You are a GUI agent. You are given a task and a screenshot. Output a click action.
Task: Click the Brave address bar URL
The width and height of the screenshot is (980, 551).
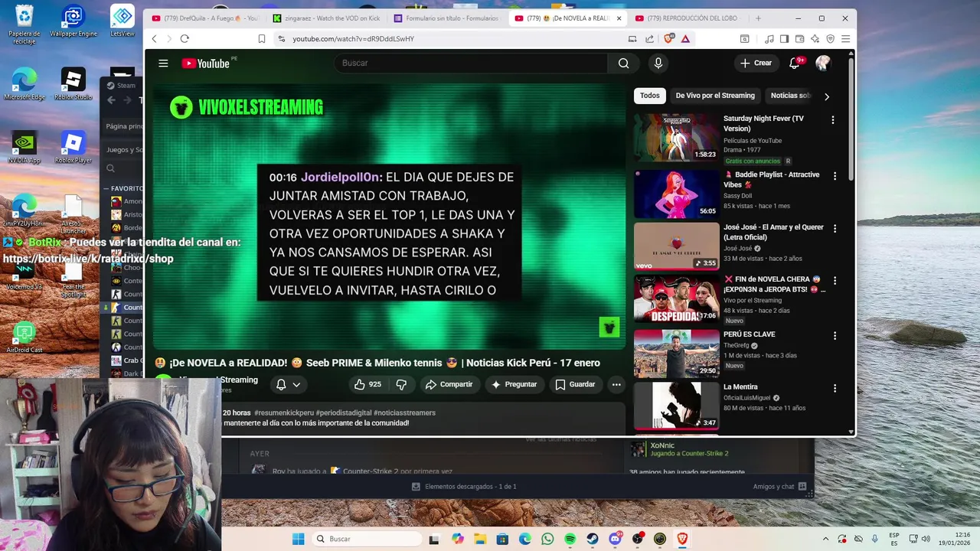353,38
